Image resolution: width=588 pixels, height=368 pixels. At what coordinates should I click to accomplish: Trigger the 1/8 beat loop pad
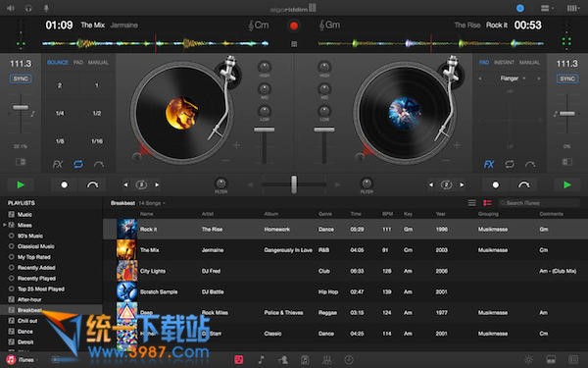(x=60, y=141)
